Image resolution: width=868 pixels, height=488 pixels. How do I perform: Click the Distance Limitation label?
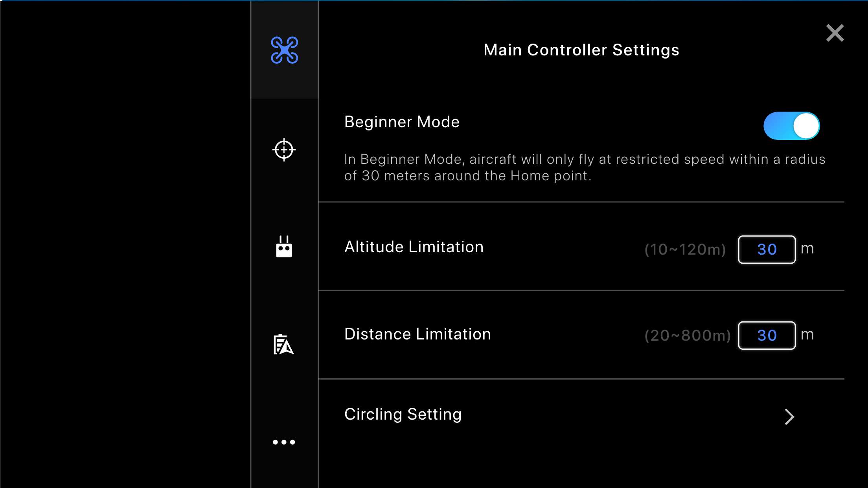click(x=417, y=334)
